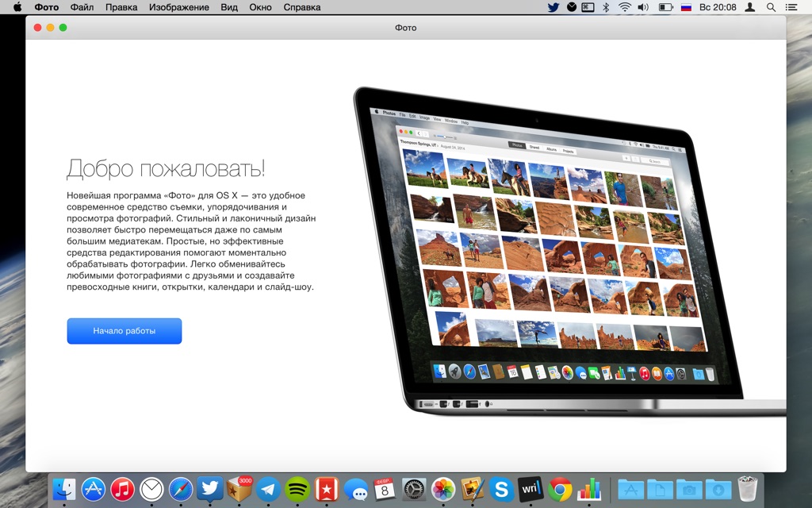Open Notification Center list icon
Viewport: 812px width, 508px height.
click(791, 7)
